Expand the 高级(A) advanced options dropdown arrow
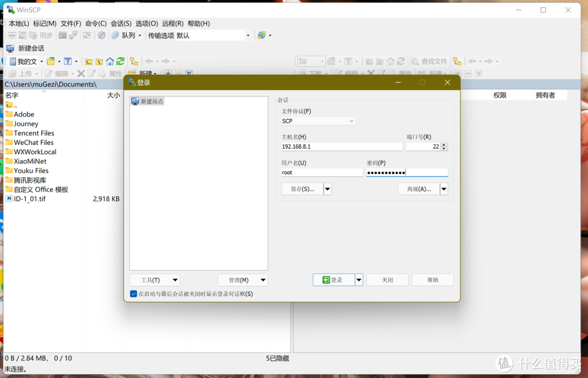The height and width of the screenshot is (378, 588). [444, 189]
